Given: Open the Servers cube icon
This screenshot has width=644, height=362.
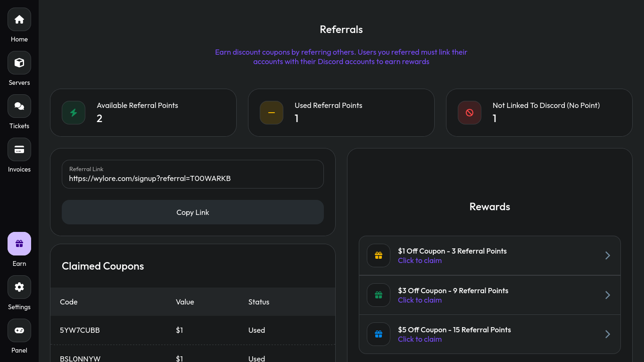Looking at the screenshot, I should [x=19, y=63].
